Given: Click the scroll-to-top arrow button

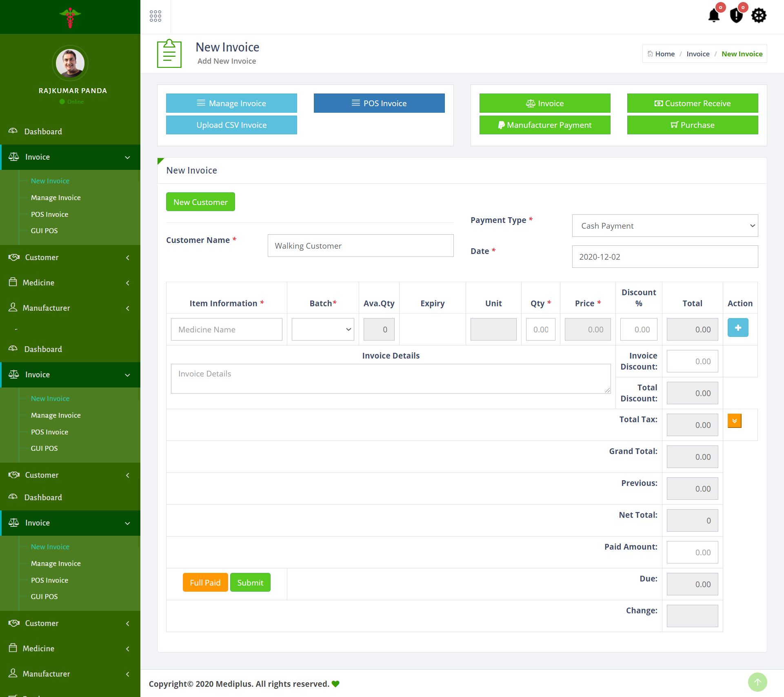Looking at the screenshot, I should click(x=757, y=682).
